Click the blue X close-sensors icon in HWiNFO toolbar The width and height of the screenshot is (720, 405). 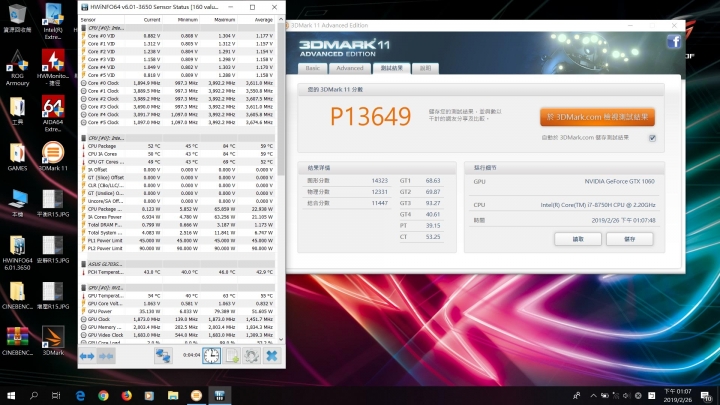coord(272,356)
